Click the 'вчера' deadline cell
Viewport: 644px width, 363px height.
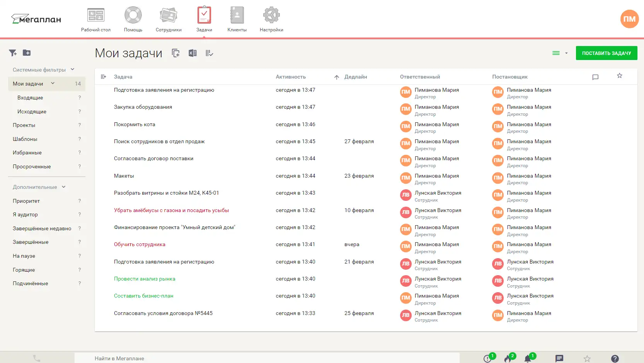(352, 244)
